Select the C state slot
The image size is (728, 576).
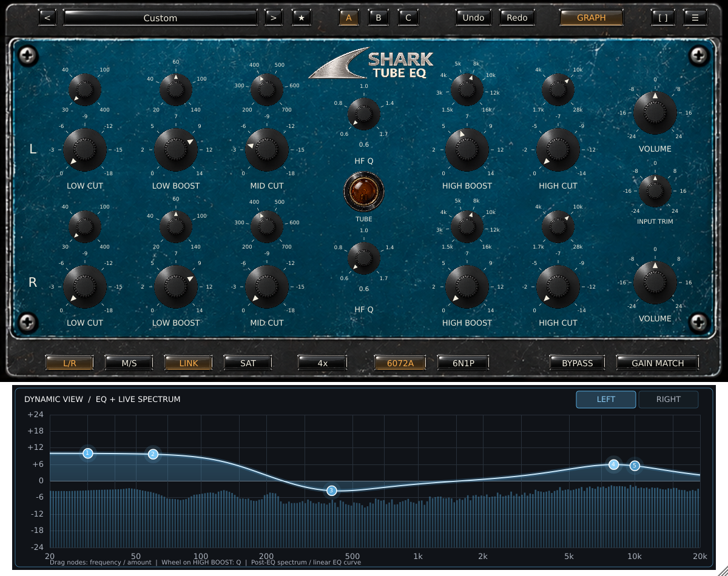408,18
